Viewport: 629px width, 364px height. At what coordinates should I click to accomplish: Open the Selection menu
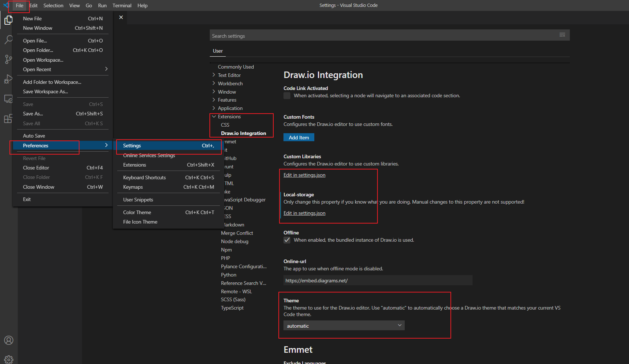click(x=53, y=5)
